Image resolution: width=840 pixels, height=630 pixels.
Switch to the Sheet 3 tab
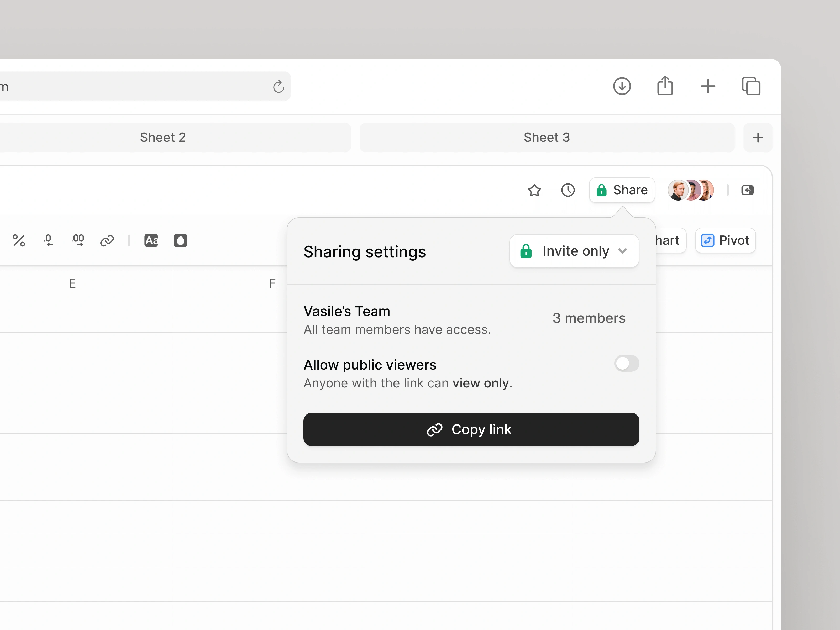(x=547, y=137)
